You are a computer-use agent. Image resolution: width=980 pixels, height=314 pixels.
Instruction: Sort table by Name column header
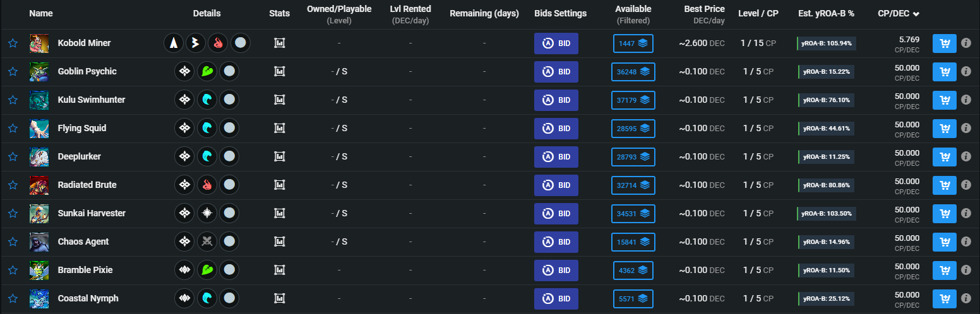[41, 13]
